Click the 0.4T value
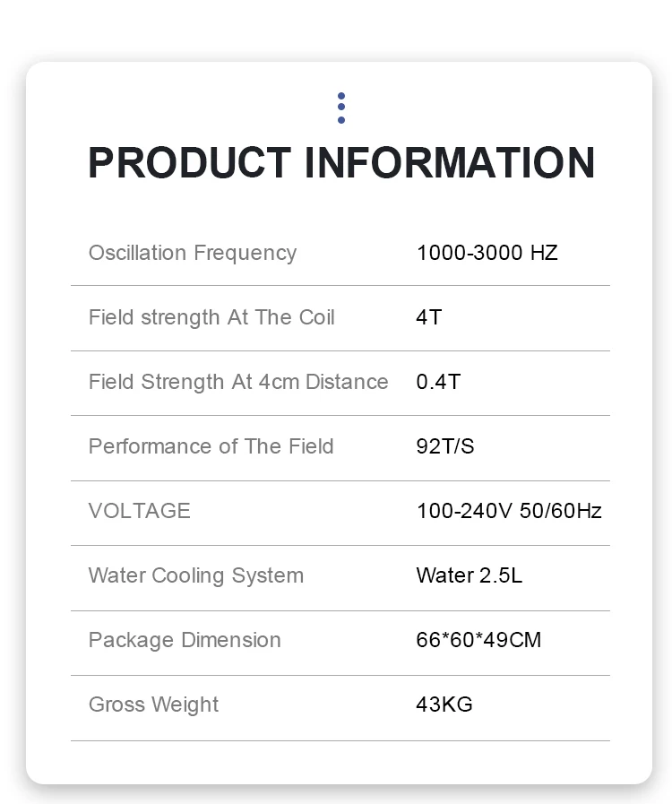Image resolution: width=672 pixels, height=804 pixels. point(438,382)
